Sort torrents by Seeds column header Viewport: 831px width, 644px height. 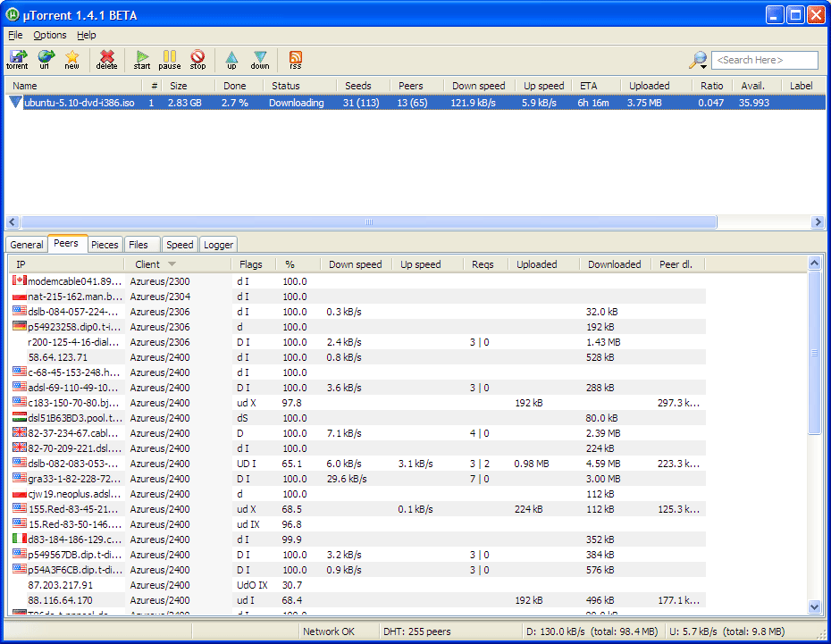tap(363, 86)
